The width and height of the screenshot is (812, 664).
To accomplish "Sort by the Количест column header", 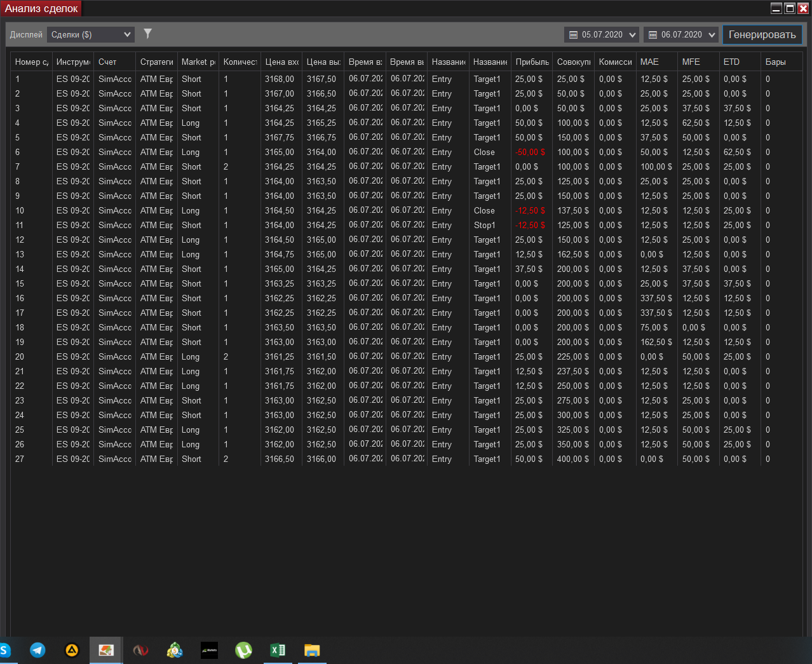I will (240, 62).
